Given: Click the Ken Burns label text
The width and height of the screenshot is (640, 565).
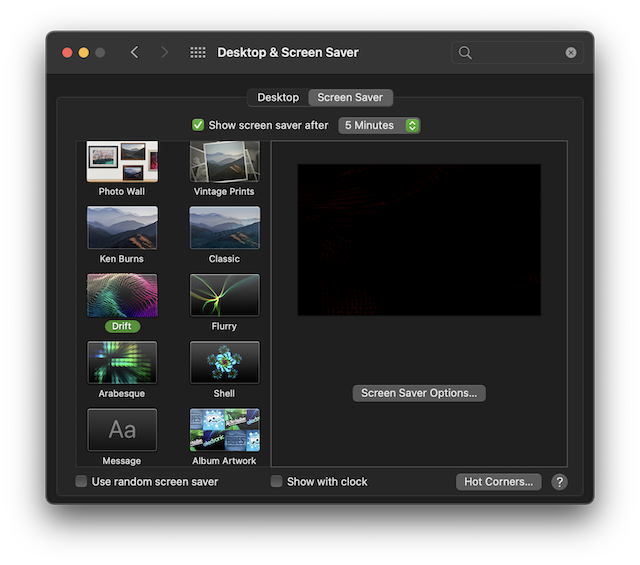Looking at the screenshot, I should point(122,259).
